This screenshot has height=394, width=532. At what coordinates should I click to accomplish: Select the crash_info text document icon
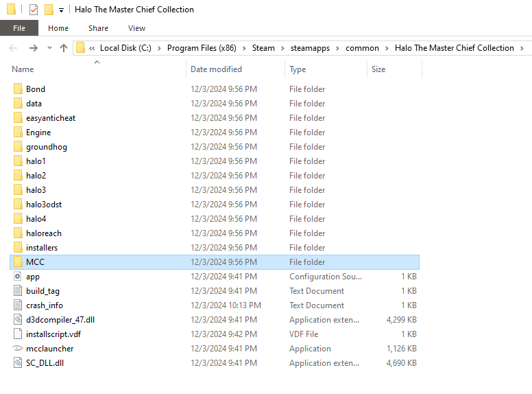[x=18, y=305]
